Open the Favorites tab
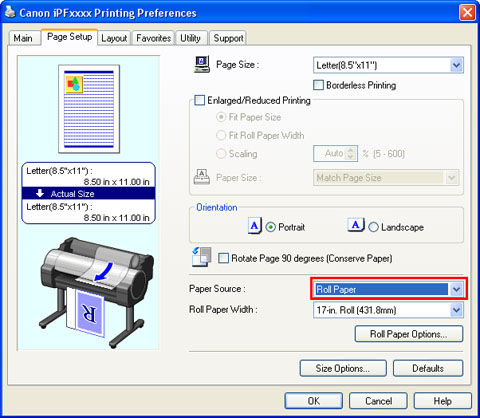Screen dimensions: 480x418 pyautogui.click(x=153, y=38)
